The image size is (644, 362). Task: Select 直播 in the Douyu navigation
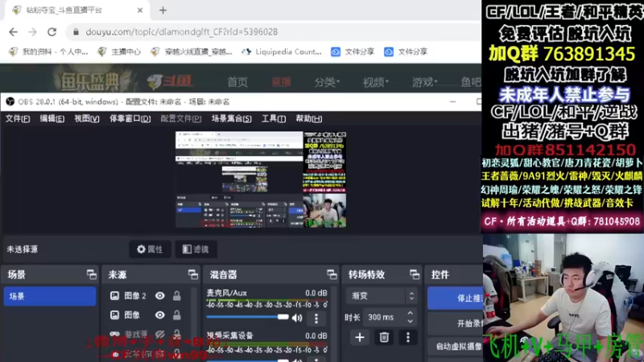tap(281, 82)
